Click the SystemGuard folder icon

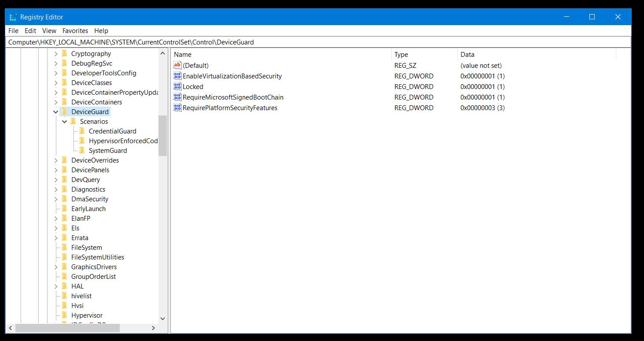click(x=82, y=150)
